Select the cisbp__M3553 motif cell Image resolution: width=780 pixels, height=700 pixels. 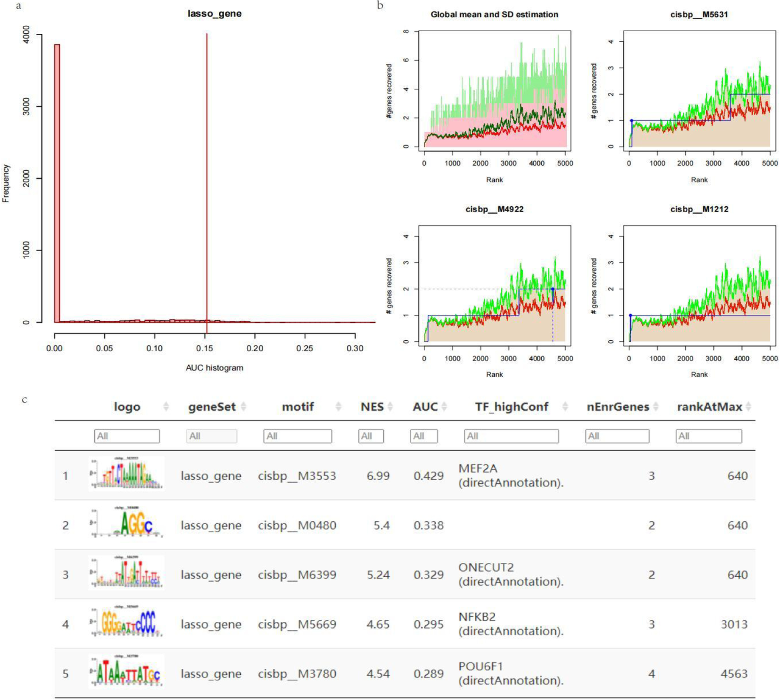[297, 476]
